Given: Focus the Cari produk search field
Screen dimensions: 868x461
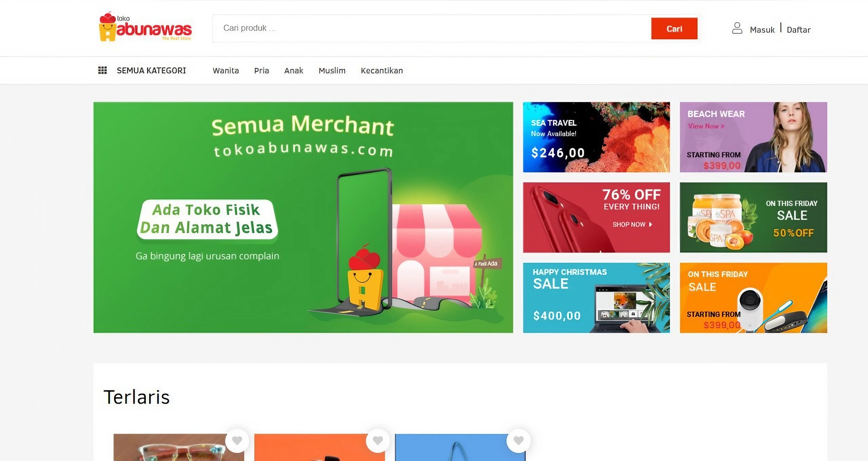Looking at the screenshot, I should (432, 28).
